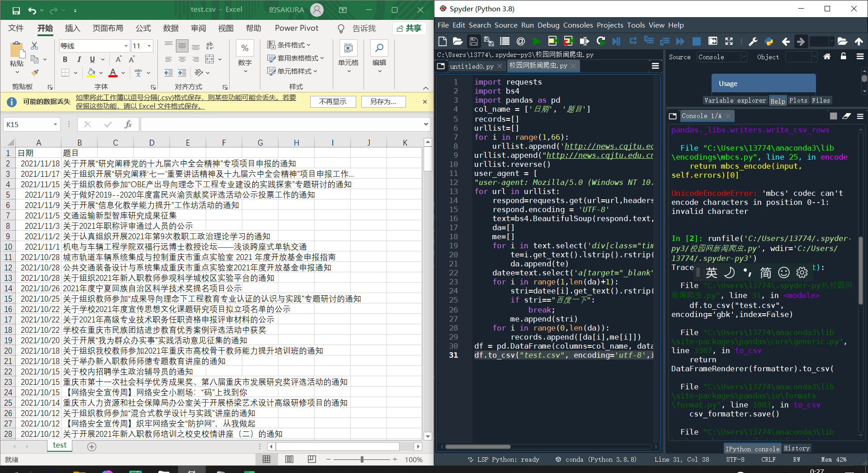Open Plots tab in Spyder
Screen dimensions: 868x473
[798, 100]
